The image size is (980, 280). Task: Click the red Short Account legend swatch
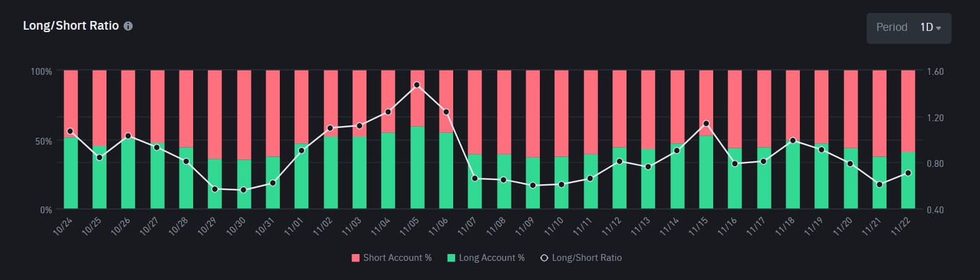coord(355,258)
